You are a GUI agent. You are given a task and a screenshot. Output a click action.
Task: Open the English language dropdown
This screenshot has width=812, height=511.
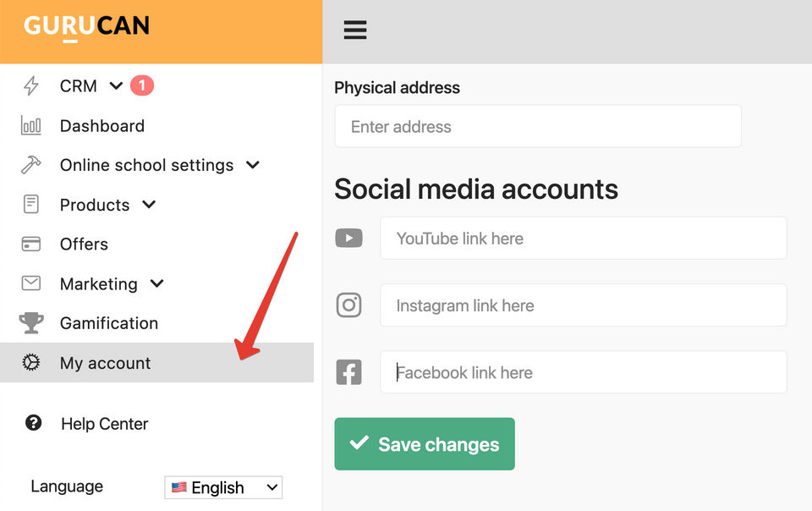tap(223, 487)
